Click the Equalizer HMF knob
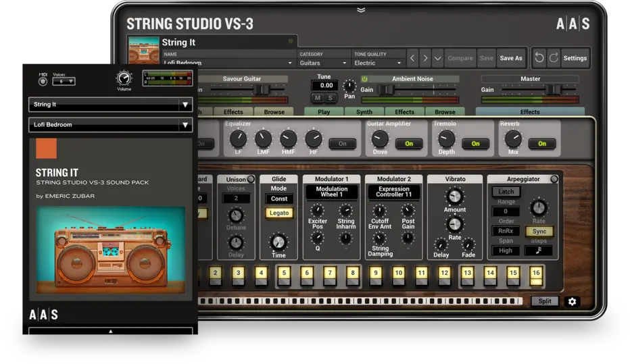The height and width of the screenshot is (364, 630). [288, 139]
